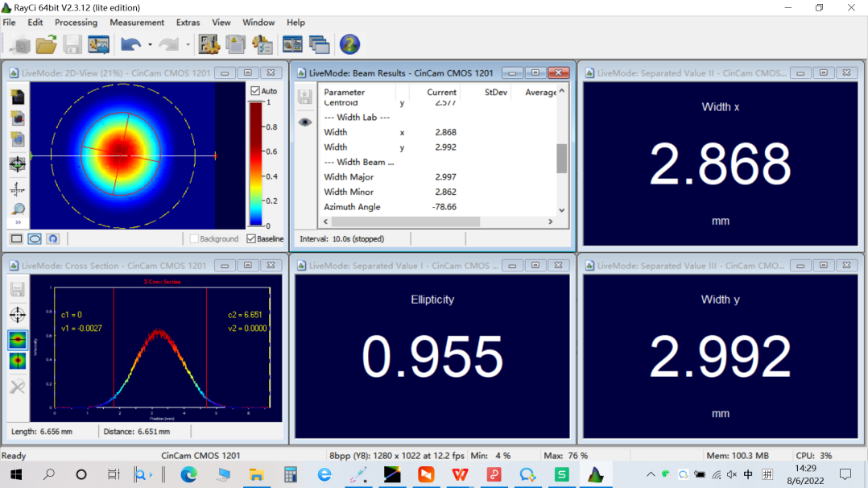Toggle the Baseline checkbox
Viewport: 868px width, 488px height.
click(x=251, y=239)
